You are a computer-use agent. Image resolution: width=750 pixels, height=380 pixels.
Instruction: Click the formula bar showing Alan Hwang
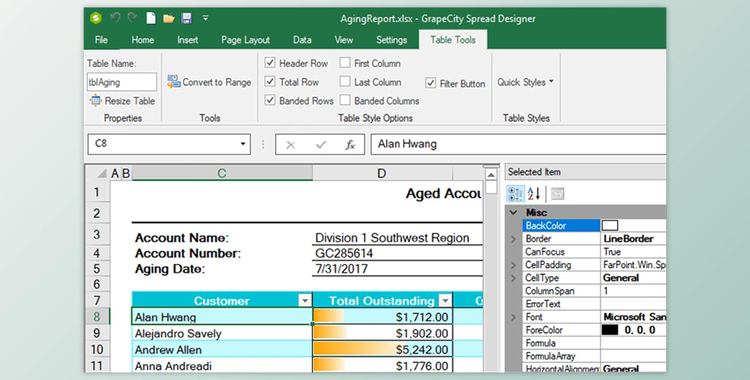click(x=518, y=144)
